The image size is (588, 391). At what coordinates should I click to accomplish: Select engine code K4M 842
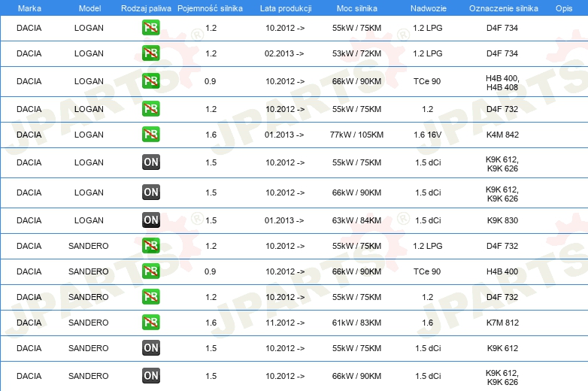click(x=502, y=135)
